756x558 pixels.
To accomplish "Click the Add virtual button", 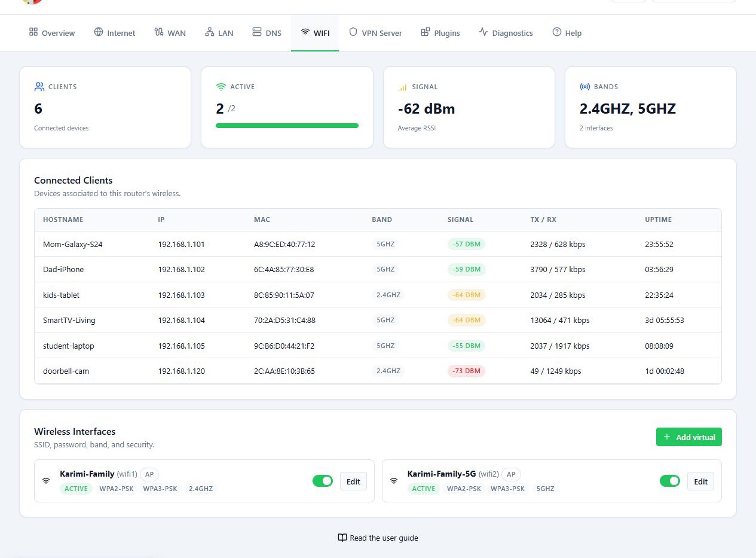I will click(689, 437).
